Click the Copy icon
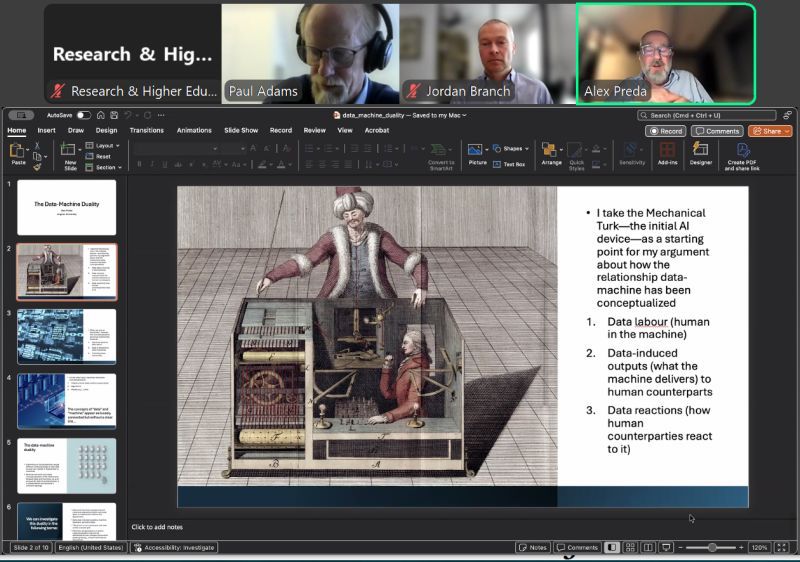 [x=37, y=156]
